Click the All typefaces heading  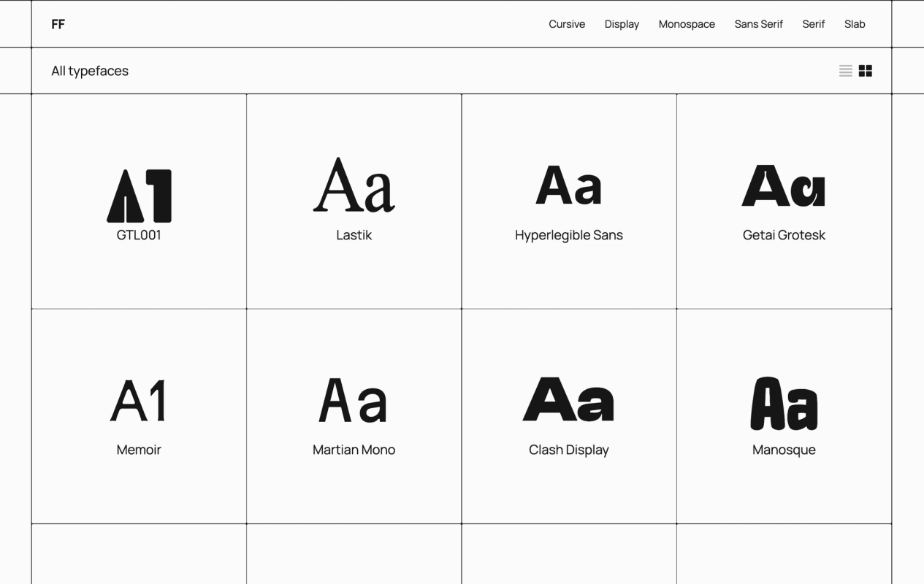(x=90, y=71)
